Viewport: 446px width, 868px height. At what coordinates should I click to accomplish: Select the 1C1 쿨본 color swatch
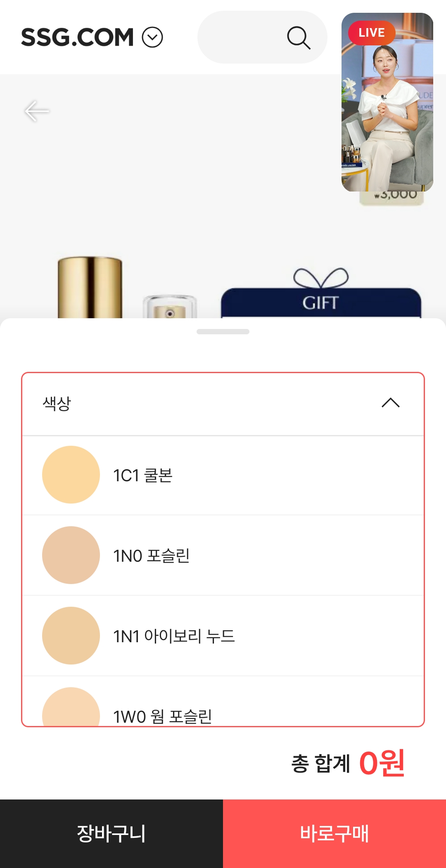coord(71,475)
